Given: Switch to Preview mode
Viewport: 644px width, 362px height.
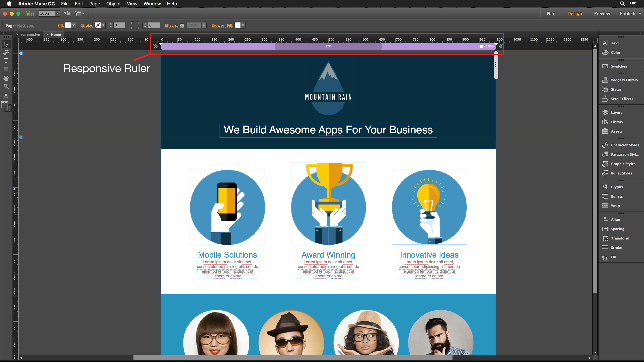Looking at the screenshot, I should [602, 13].
